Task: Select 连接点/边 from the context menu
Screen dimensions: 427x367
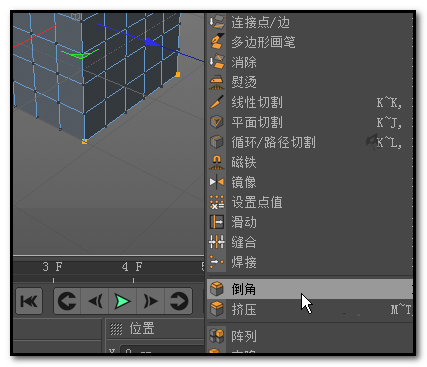Action: coord(310,22)
